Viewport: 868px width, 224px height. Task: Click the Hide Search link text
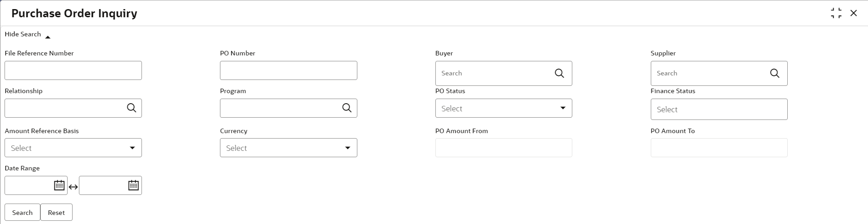(x=23, y=34)
